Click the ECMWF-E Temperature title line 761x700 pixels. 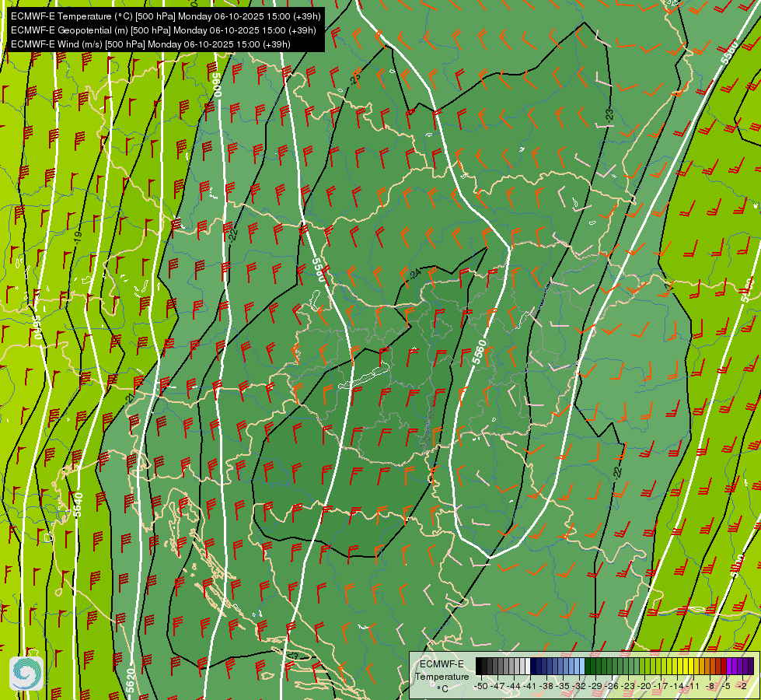[x=166, y=16]
